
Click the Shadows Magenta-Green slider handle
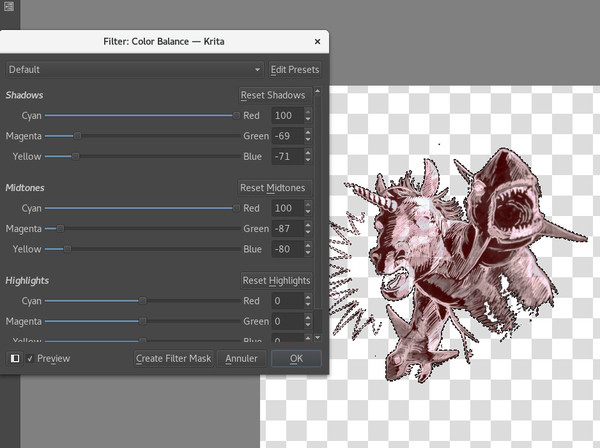77,136
